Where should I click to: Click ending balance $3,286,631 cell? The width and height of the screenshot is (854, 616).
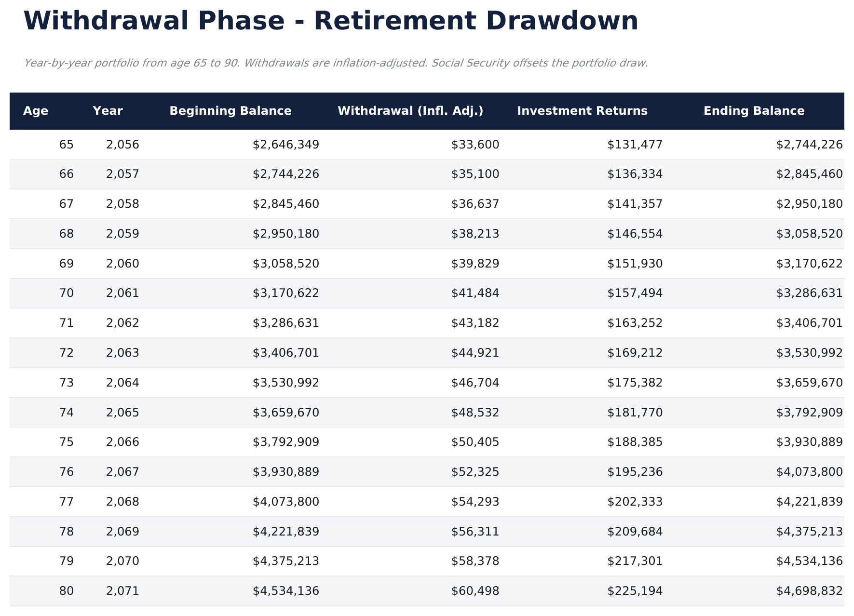pyautogui.click(x=809, y=293)
